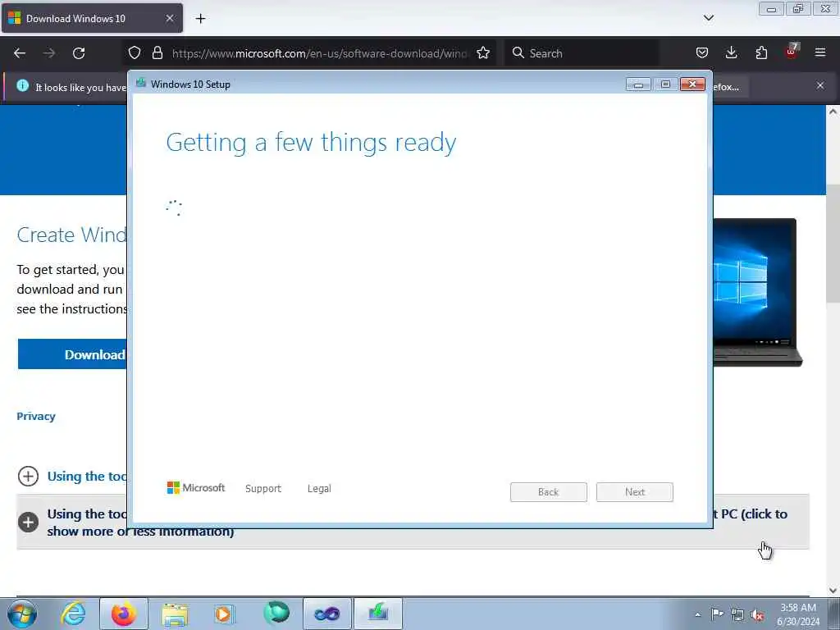
Task: Click the info icon in notification bar
Action: tap(22, 85)
